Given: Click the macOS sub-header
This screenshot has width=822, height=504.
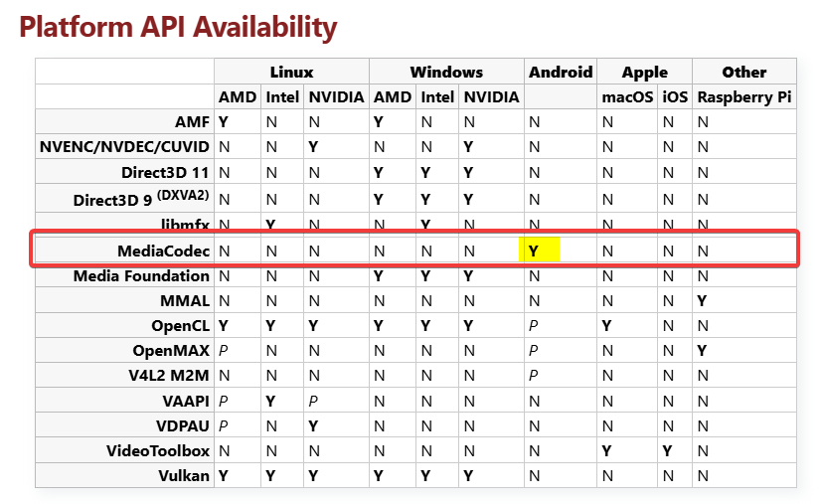Looking at the screenshot, I should (627, 97).
